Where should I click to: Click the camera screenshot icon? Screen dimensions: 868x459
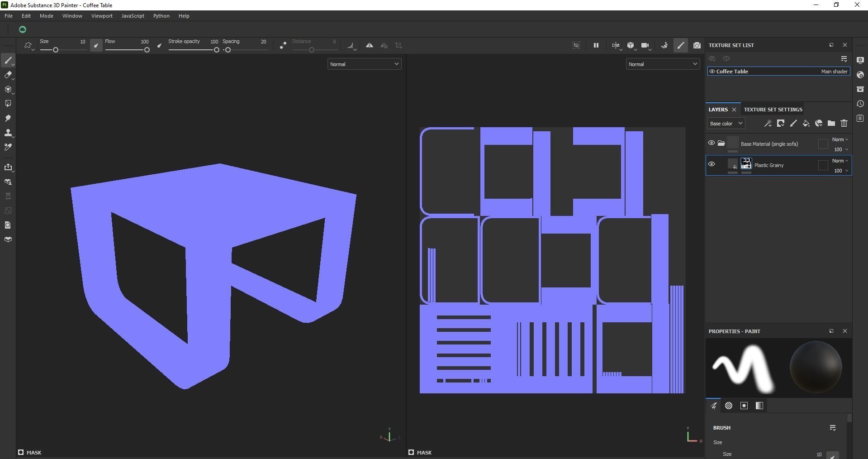coord(697,45)
